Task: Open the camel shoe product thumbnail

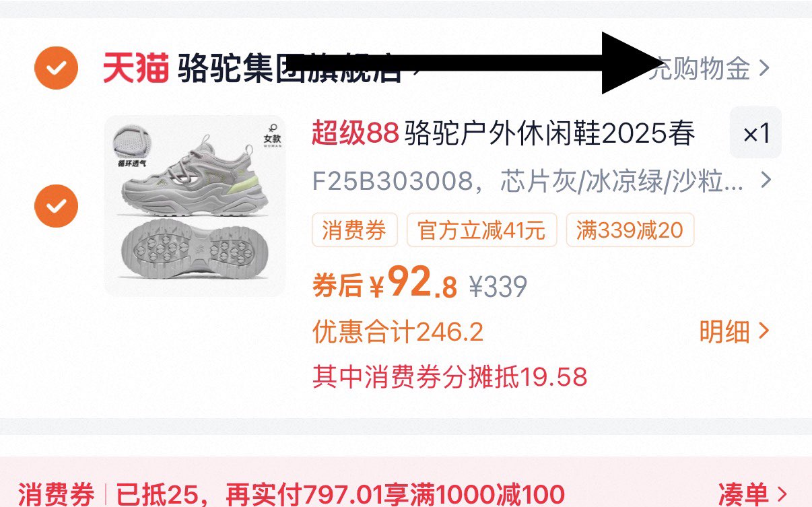Action: click(195, 206)
